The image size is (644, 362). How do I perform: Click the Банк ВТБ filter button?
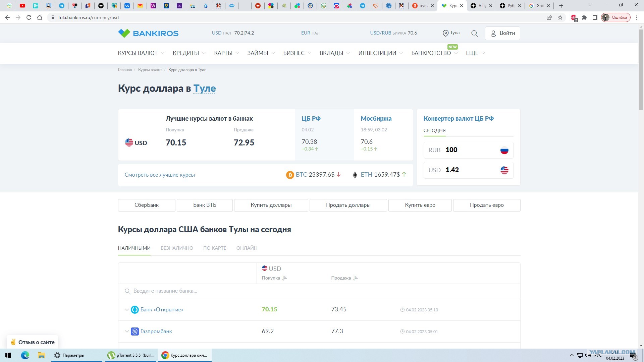click(205, 205)
